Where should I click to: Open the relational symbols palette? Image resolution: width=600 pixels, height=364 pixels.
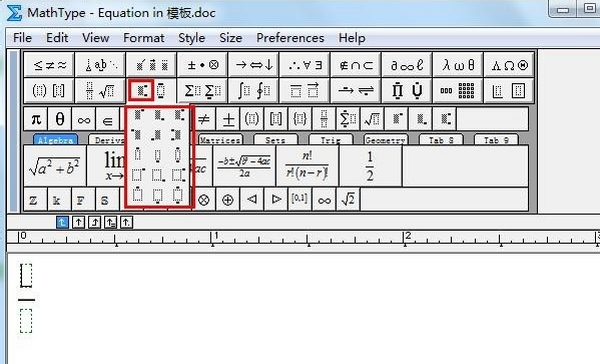(x=49, y=65)
